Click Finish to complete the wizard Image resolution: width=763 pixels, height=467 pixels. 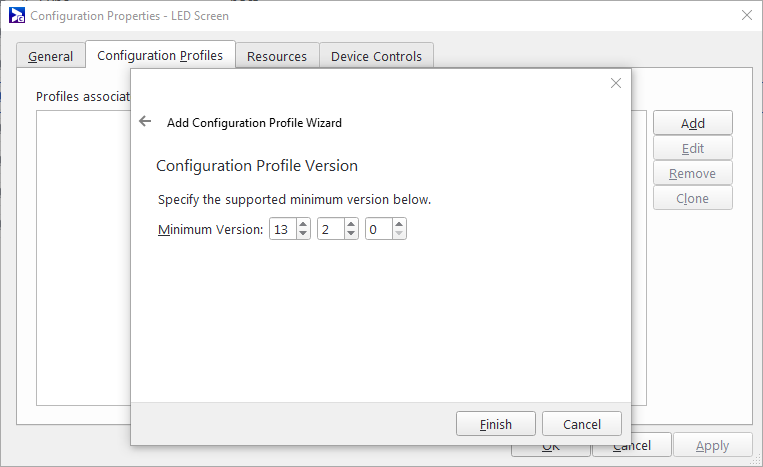tap(496, 424)
